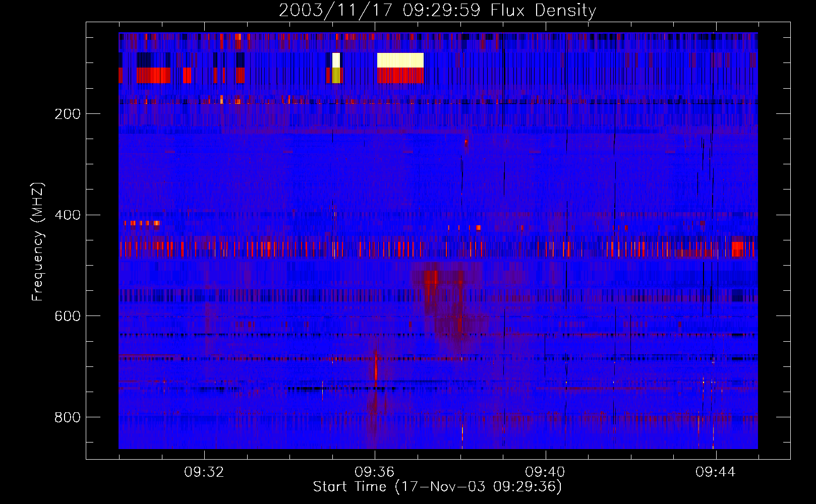816x504 pixels.
Task: Select the 'Frequency (MHZ)' axis label
Action: (x=37, y=241)
